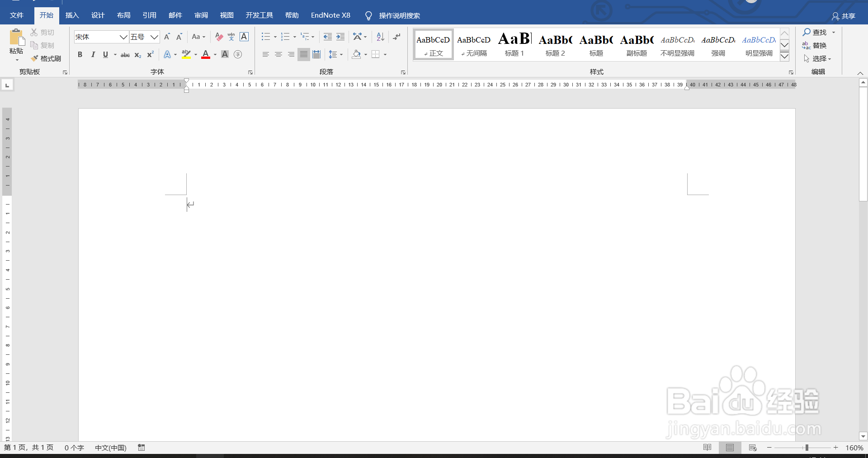Toggle Bold formatting

tap(80, 54)
